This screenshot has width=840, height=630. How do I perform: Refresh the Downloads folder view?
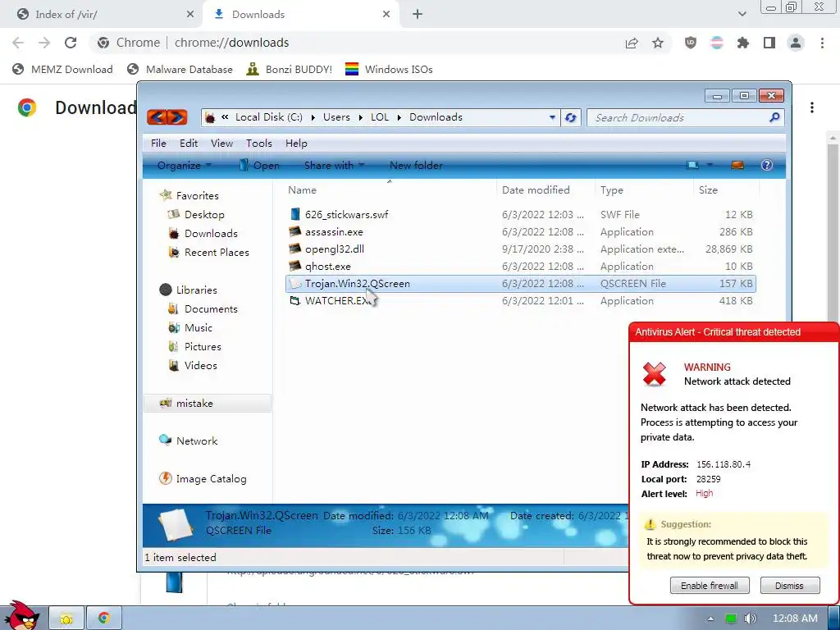[x=571, y=117]
